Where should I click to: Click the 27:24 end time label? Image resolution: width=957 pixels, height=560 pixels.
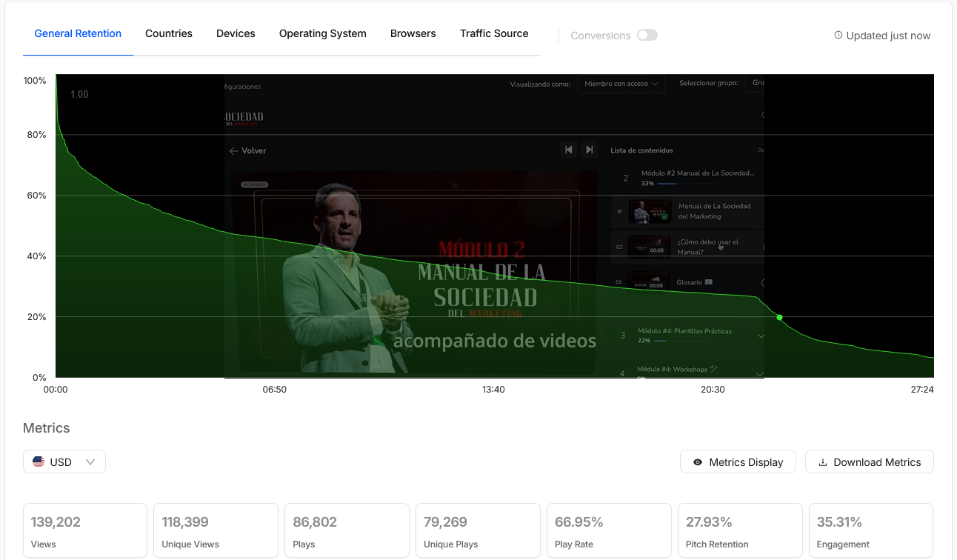(921, 390)
